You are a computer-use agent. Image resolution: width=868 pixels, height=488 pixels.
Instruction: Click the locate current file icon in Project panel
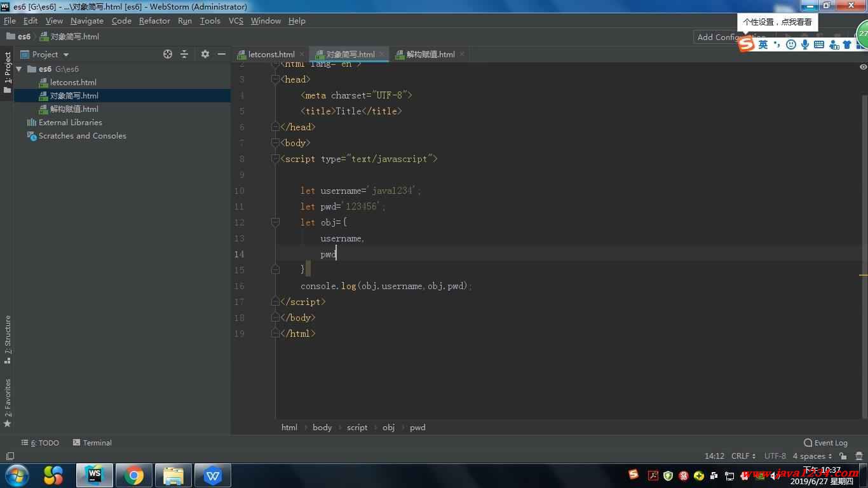click(168, 54)
